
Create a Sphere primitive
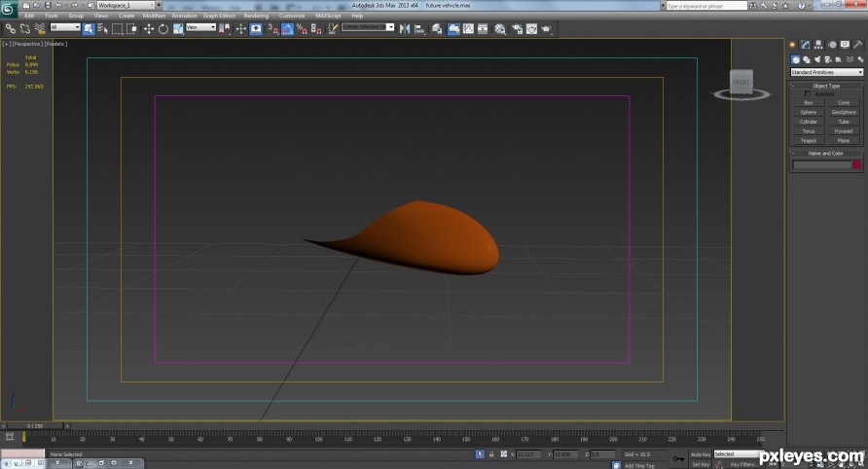[809, 113]
